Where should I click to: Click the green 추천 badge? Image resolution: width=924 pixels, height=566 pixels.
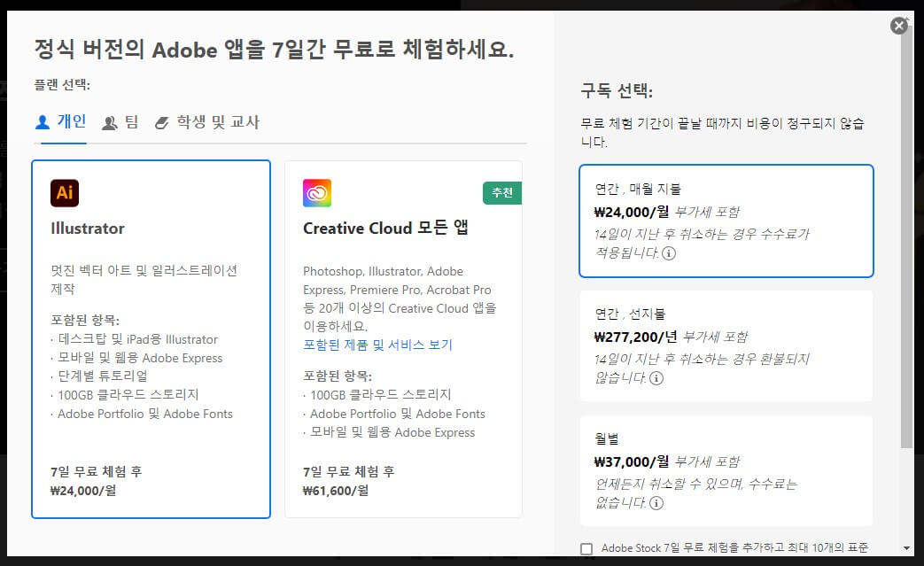[x=502, y=192]
